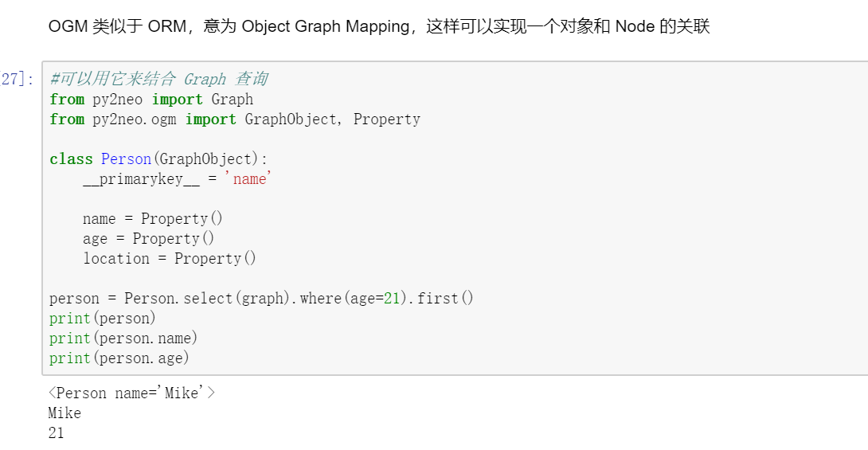
Task: Click the 'location = Property()' line
Action: click(x=169, y=258)
